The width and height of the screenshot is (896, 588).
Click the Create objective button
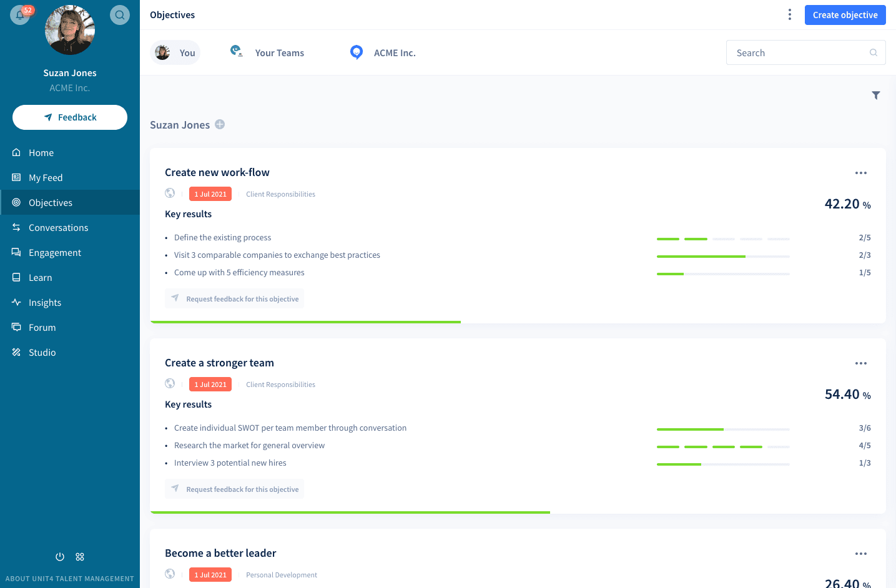click(x=845, y=14)
